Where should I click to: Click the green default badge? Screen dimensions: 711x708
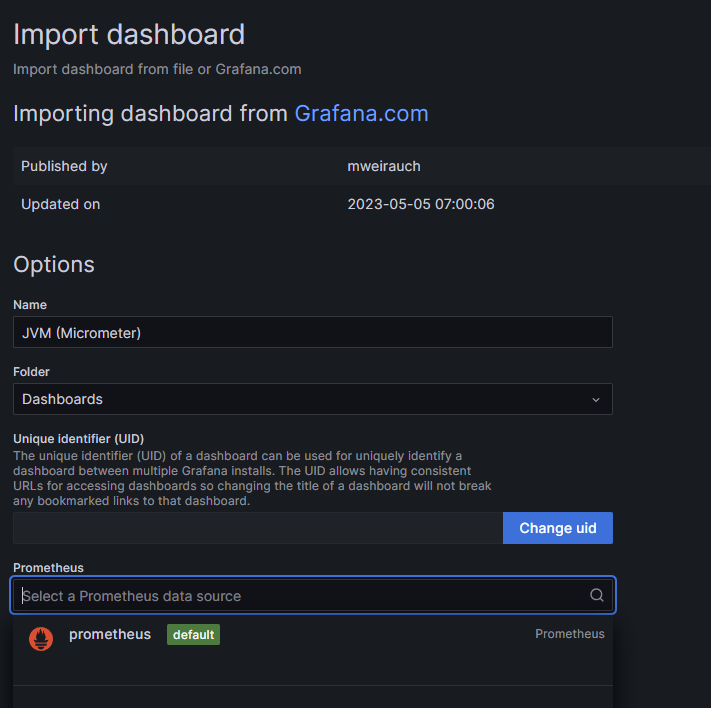pyautogui.click(x=193, y=635)
